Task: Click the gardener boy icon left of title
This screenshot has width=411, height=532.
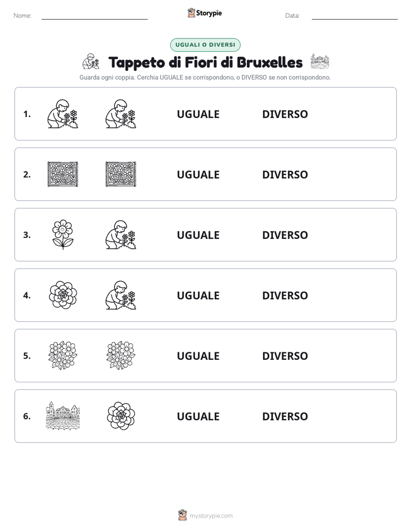Action: [91, 62]
